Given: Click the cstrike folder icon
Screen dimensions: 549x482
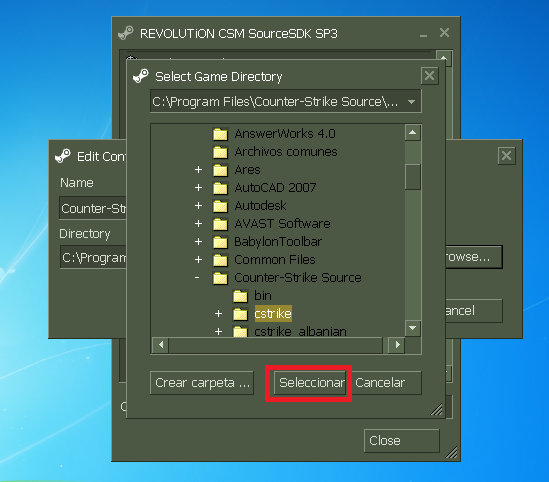Looking at the screenshot, I should [240, 314].
